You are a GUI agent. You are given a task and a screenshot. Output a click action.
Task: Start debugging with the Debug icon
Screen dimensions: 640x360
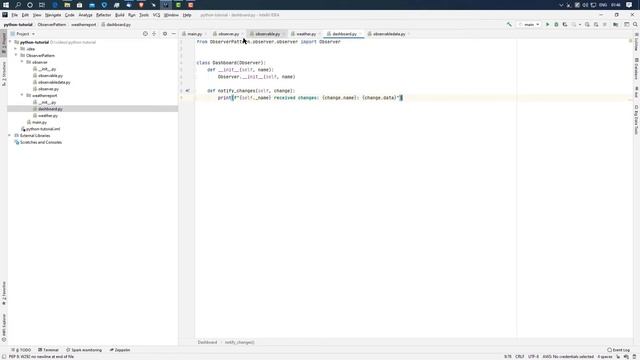coord(556,24)
